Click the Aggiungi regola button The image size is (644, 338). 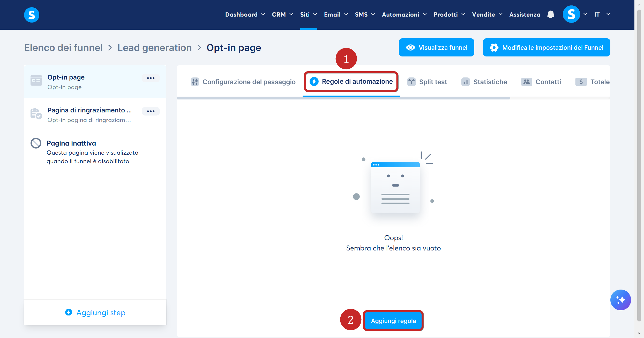click(393, 321)
